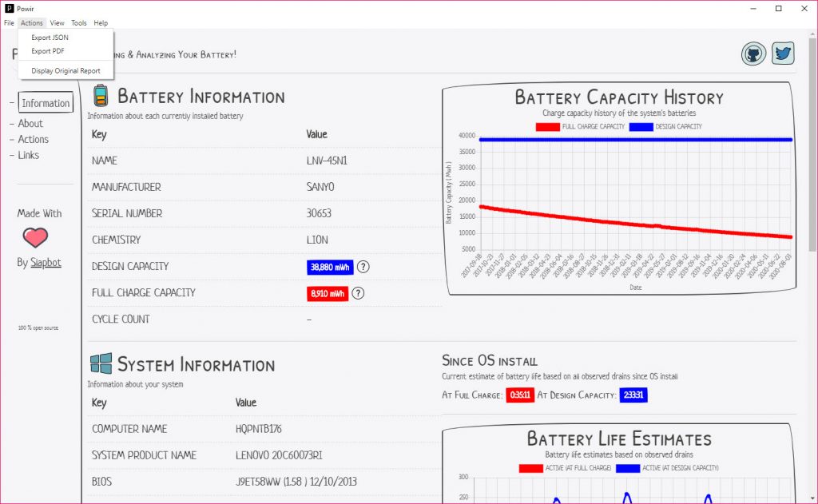Click the 0:35:11 full charge estimate badge
Image resolution: width=818 pixels, height=504 pixels.
[520, 395]
